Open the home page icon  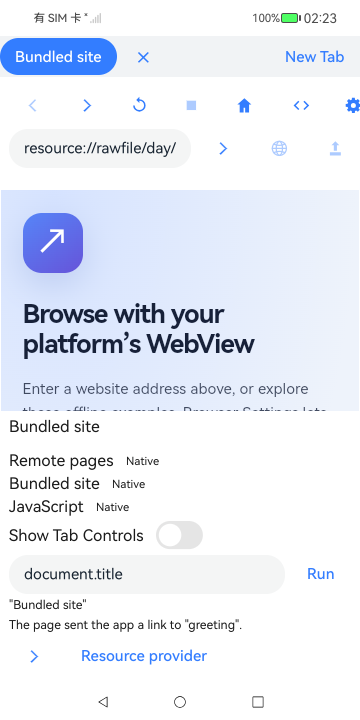244,106
